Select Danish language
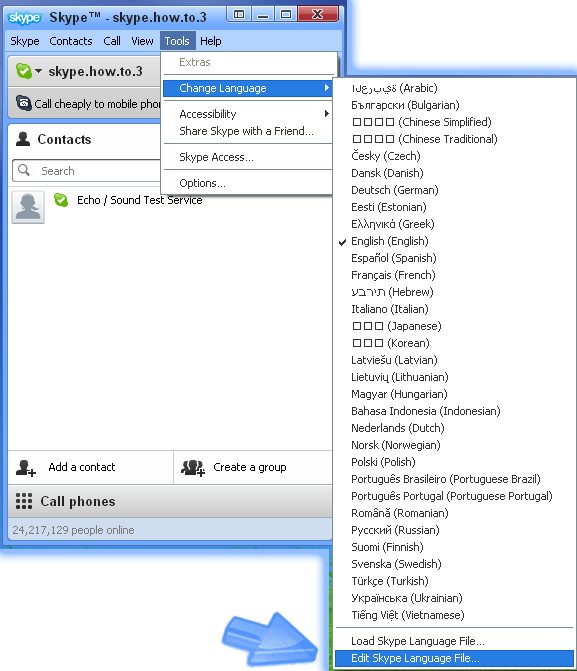 click(x=387, y=173)
